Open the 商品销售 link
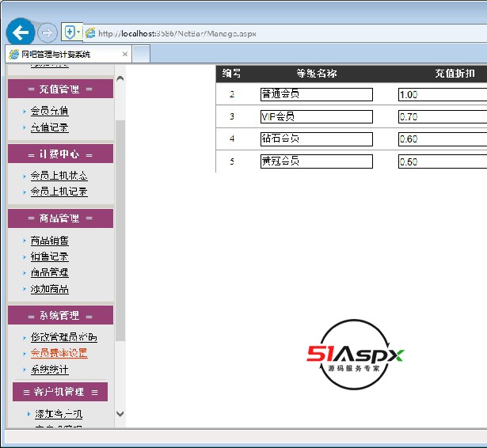Viewport: 487px width, 448px height. [x=49, y=241]
